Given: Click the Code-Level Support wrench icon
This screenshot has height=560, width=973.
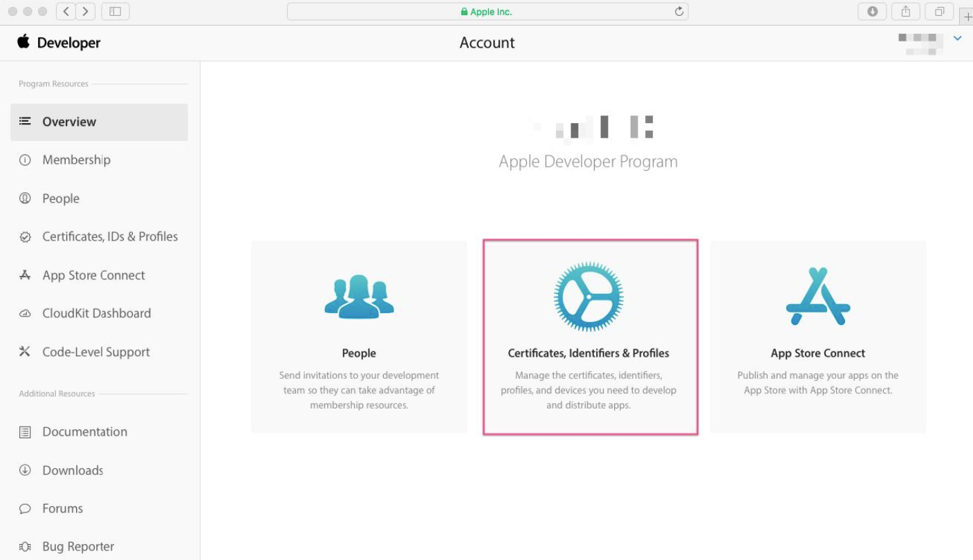Looking at the screenshot, I should [x=26, y=352].
